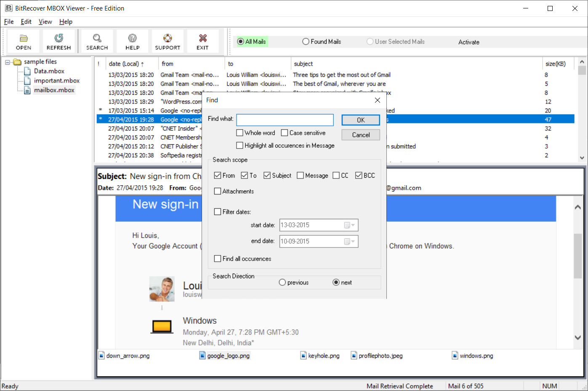Open the down_arrow.png attachment icon
The width and height of the screenshot is (588, 391).
(x=101, y=356)
